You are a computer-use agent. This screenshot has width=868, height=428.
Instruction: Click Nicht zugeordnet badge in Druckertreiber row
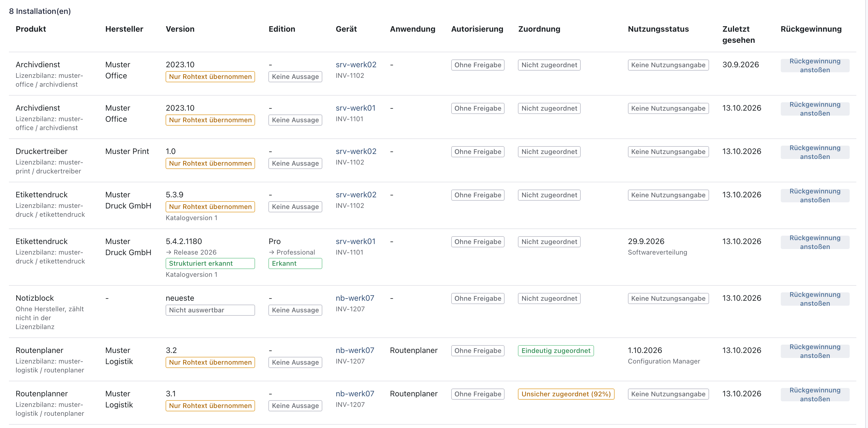pos(549,152)
